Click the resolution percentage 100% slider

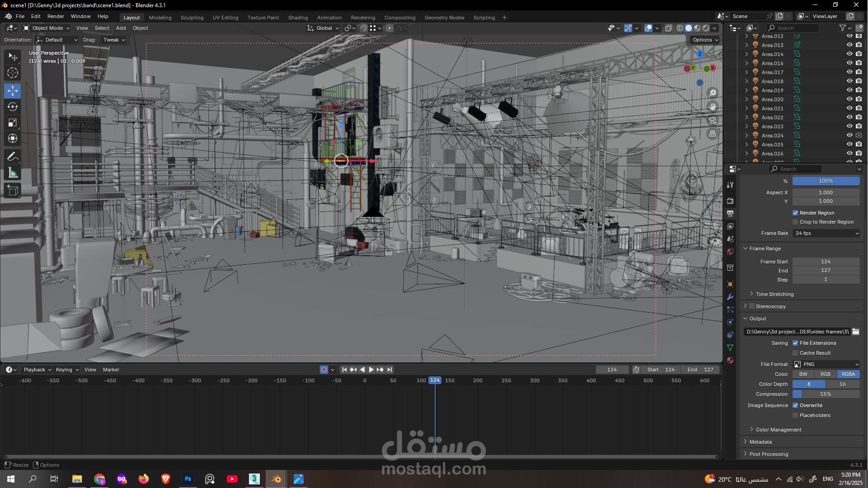(x=826, y=181)
